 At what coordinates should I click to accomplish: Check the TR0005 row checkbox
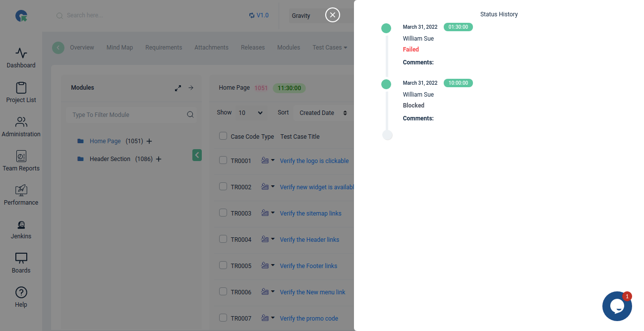(223, 266)
